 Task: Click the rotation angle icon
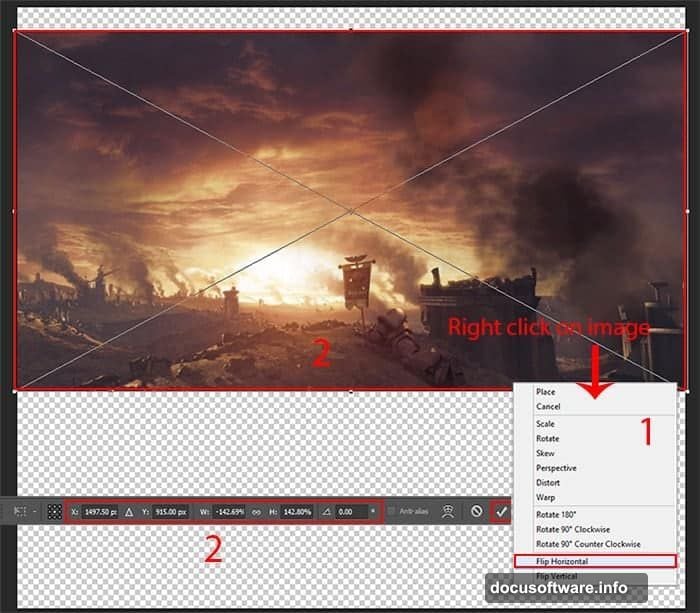(327, 510)
